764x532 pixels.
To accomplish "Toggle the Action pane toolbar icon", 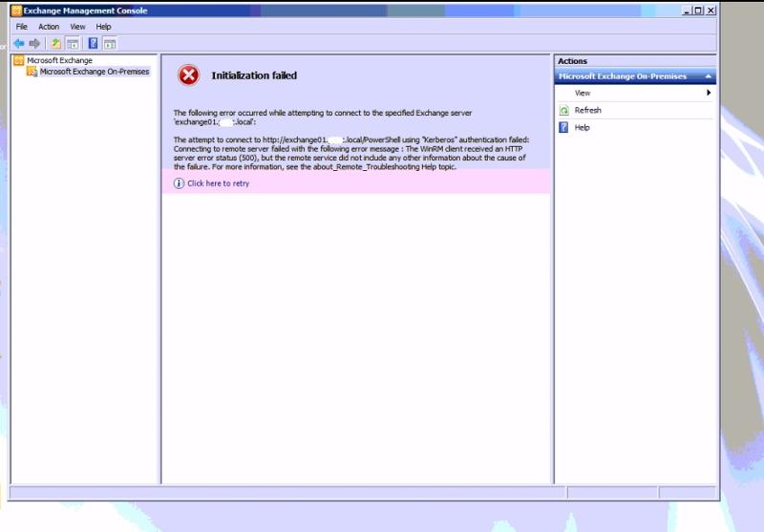I will click(x=110, y=44).
